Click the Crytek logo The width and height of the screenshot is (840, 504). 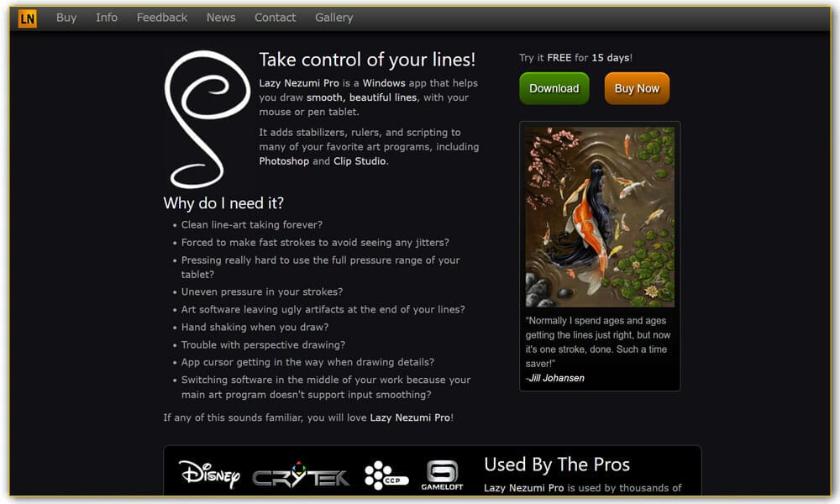(301, 475)
